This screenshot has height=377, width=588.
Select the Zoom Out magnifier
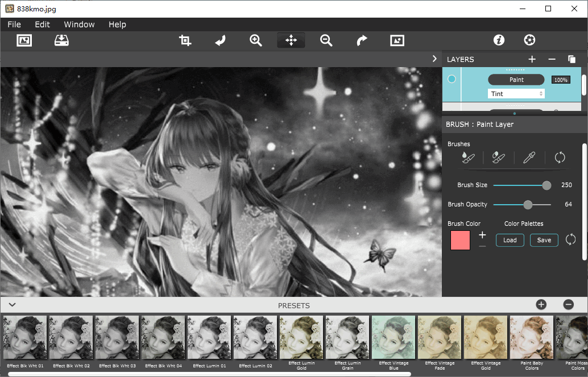326,40
